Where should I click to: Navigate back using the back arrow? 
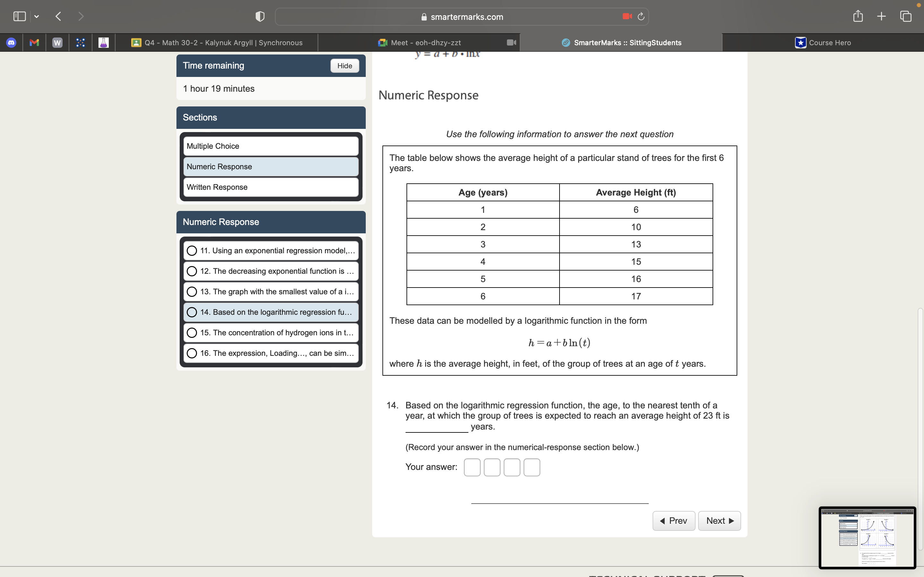pos(58,16)
